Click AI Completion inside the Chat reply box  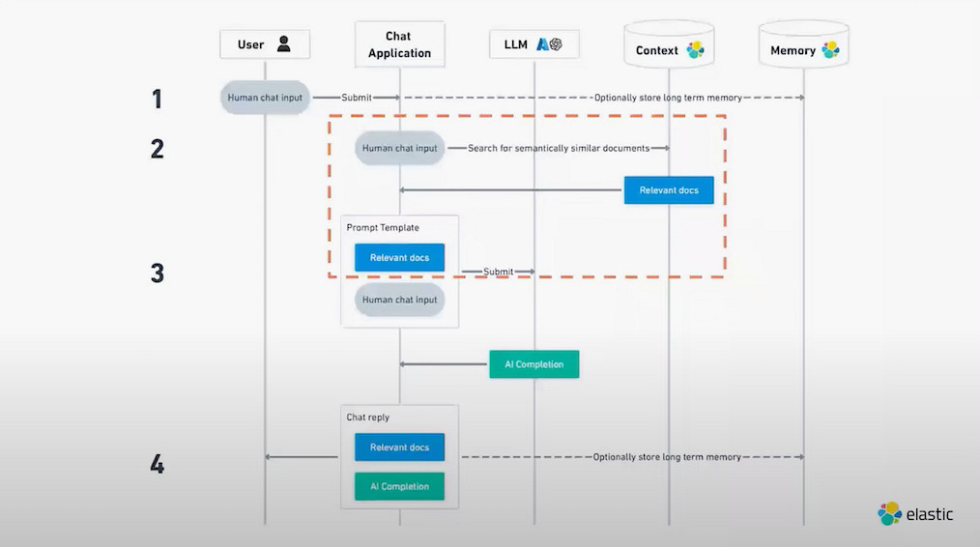(399, 486)
